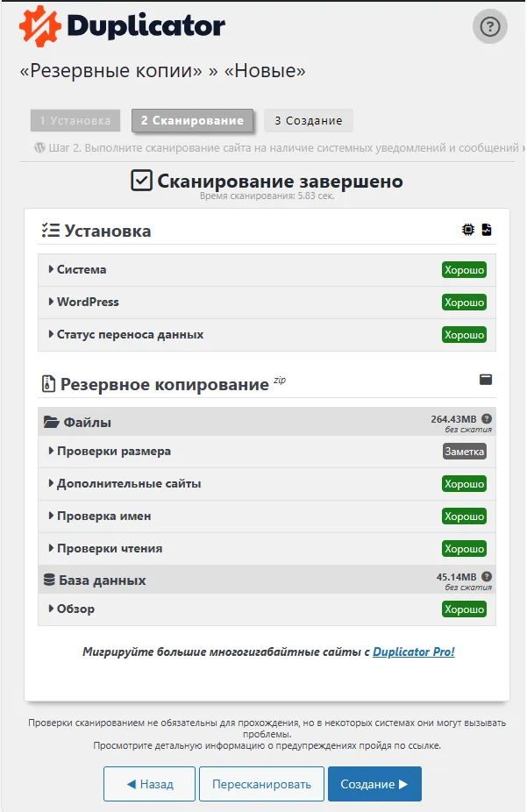Click Хорошо badge for Проверки чтения

[465, 548]
